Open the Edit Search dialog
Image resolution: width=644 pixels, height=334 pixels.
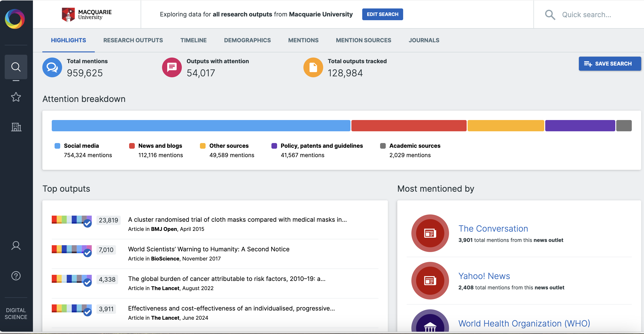tap(382, 14)
